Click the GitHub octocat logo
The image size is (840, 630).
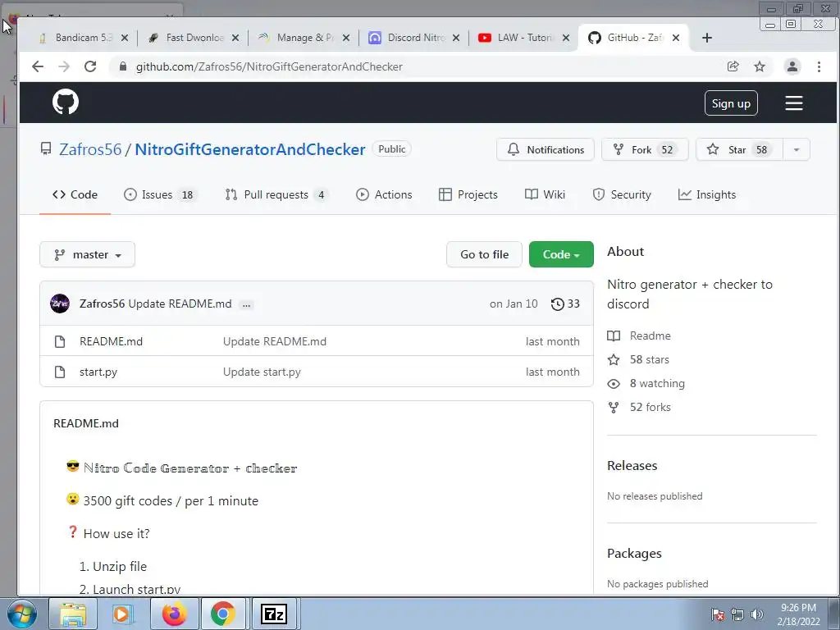66,102
